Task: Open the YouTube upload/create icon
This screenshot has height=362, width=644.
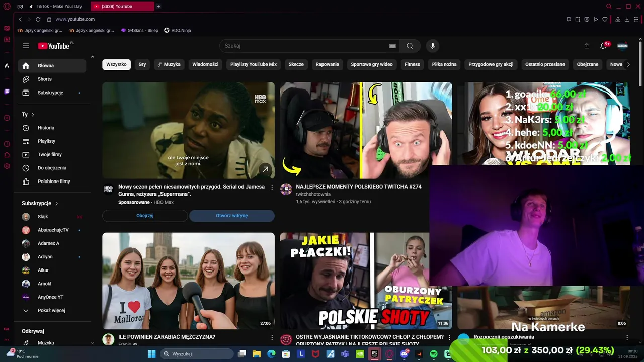Action: click(x=587, y=46)
